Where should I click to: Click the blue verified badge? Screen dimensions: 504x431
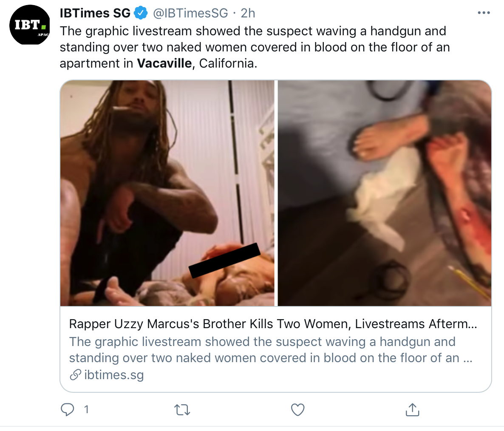[x=141, y=13]
